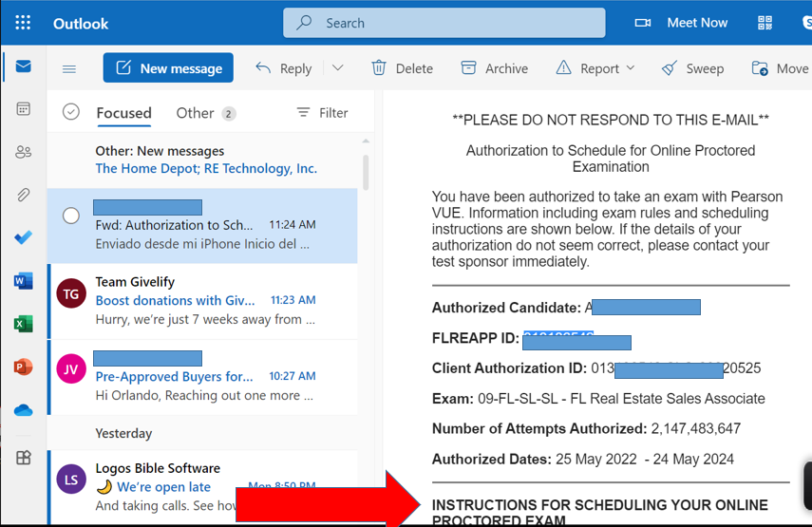
Task: Click in the Search box
Action: tap(444, 23)
